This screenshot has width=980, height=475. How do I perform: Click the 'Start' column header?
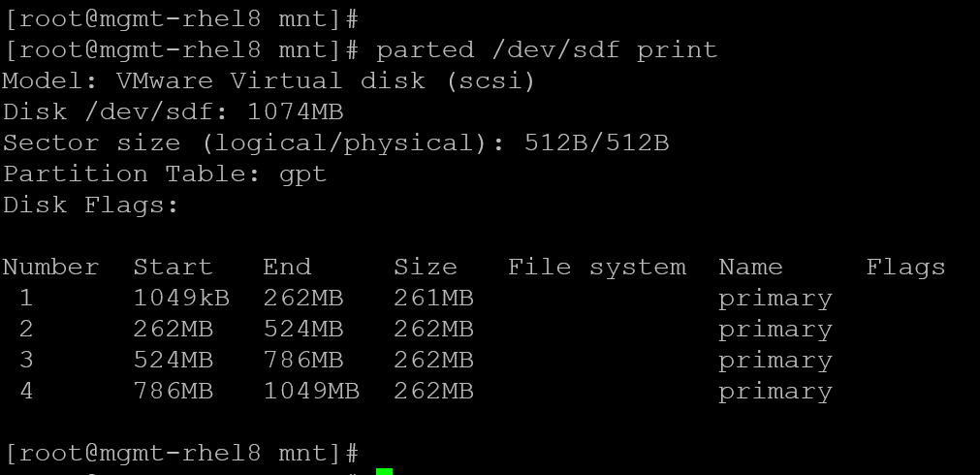[x=173, y=268]
